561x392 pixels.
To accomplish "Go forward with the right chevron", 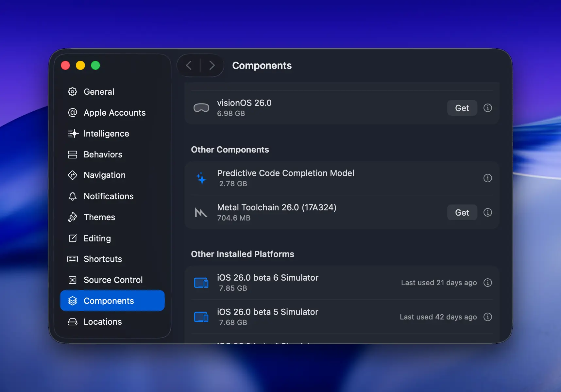I will pos(212,65).
